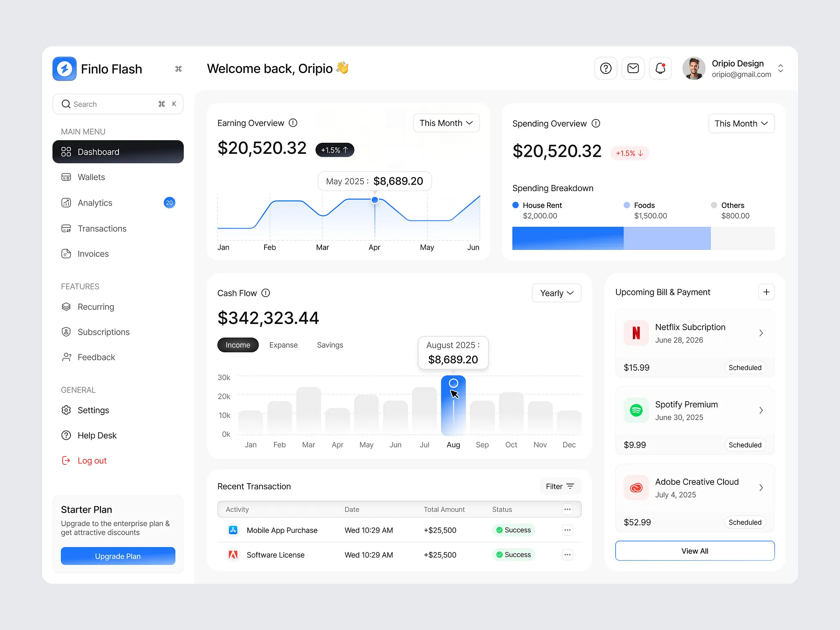
Task: Expand the Netflix Subcription entry chevron
Action: [761, 333]
